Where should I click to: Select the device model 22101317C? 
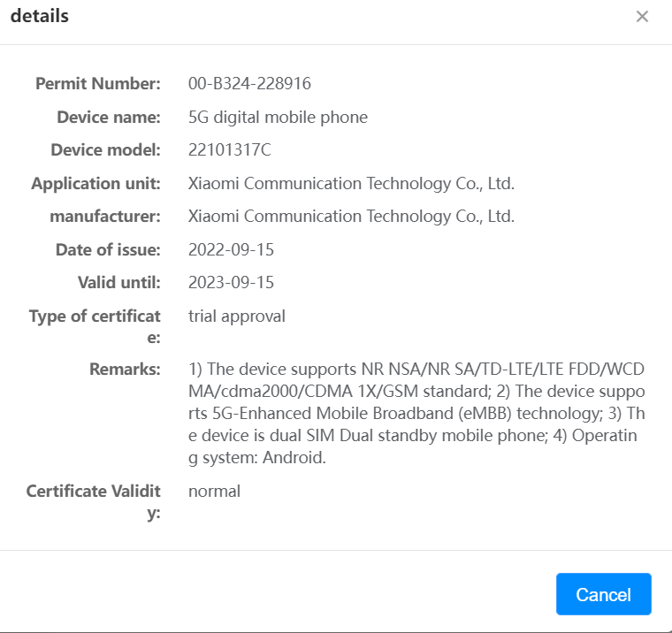point(229,150)
